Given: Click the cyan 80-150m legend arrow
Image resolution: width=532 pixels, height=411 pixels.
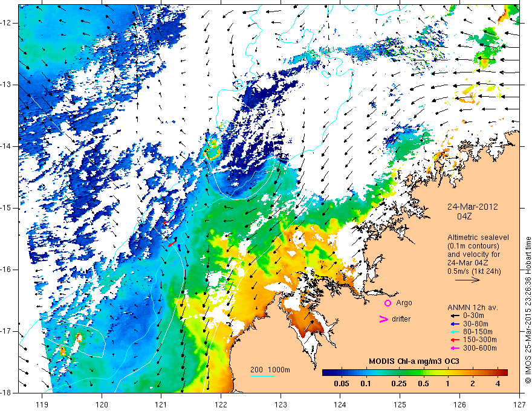Looking at the screenshot, I should point(455,332).
